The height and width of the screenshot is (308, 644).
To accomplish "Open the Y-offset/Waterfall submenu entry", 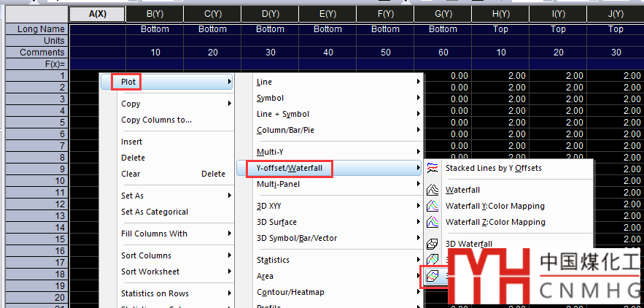I will [x=330, y=168].
